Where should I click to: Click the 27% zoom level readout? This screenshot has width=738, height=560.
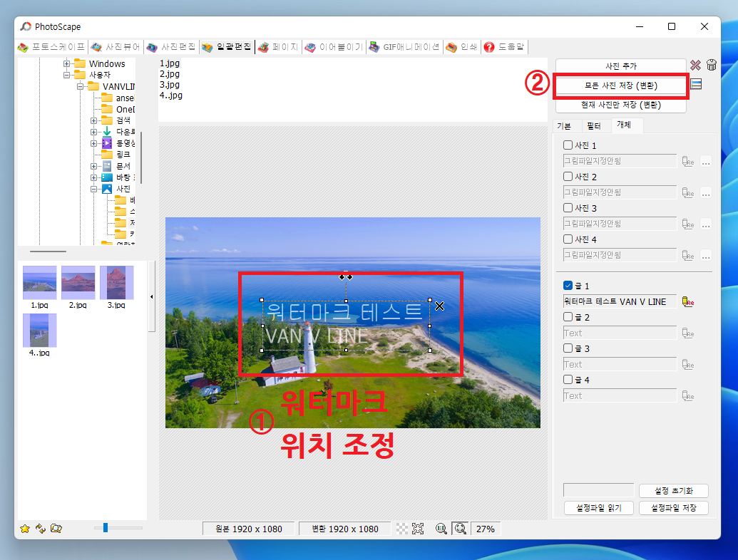486,529
